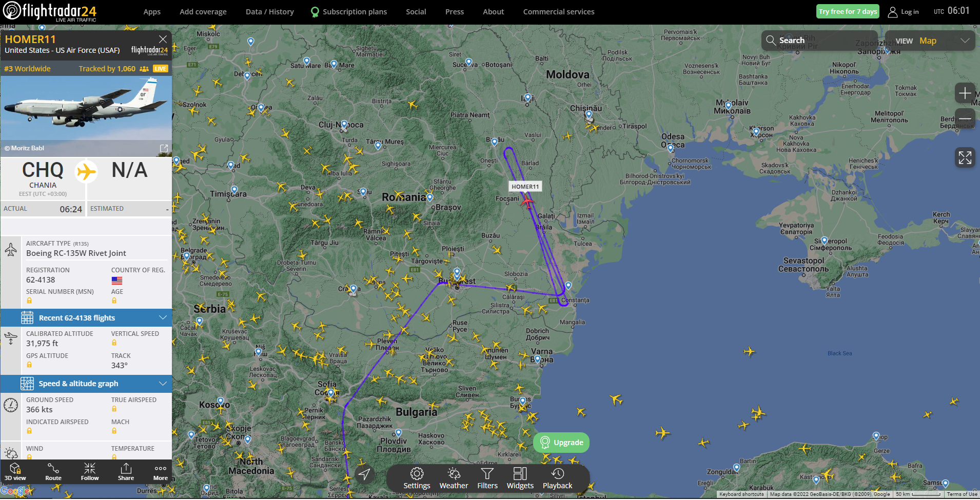This screenshot has height=500, width=980.
Task: Click the US country flag icon
Action: (117, 281)
